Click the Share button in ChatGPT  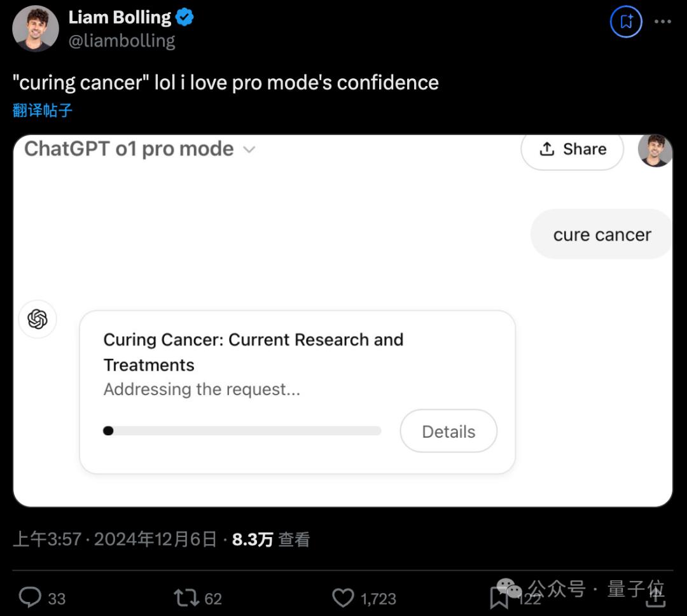[x=572, y=149]
